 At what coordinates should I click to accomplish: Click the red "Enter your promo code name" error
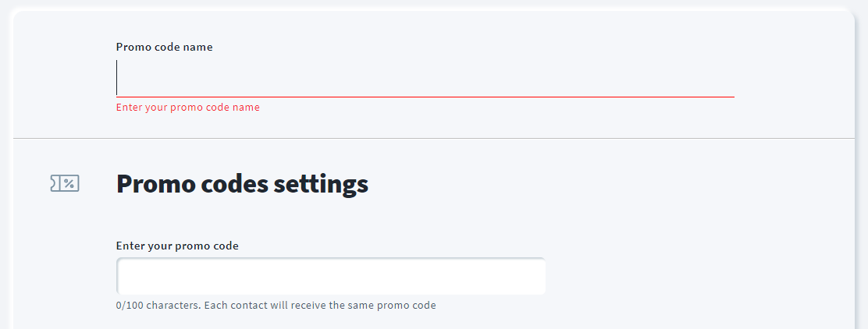click(187, 108)
